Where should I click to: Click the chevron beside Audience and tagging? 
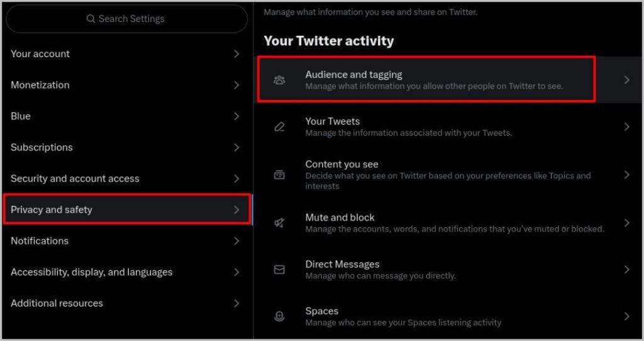click(627, 80)
